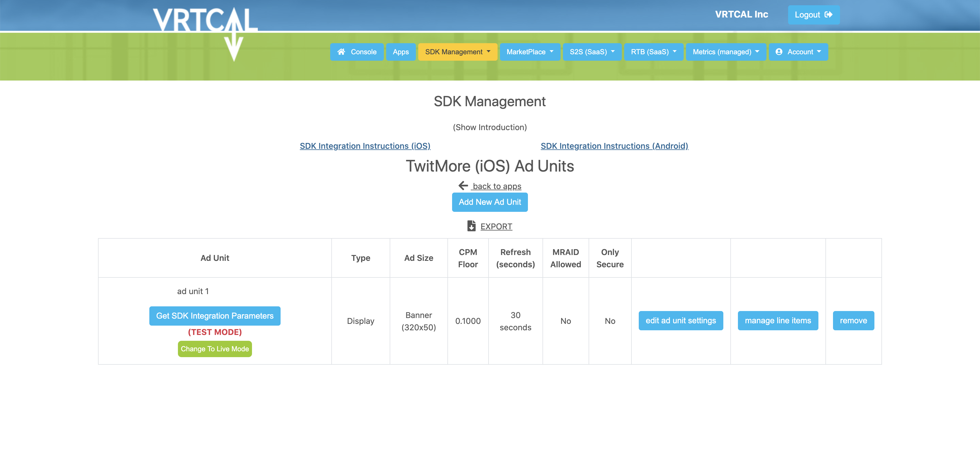Expand the Metrics (managed) dropdown
Viewport: 980px width, 468px height.
point(726,52)
